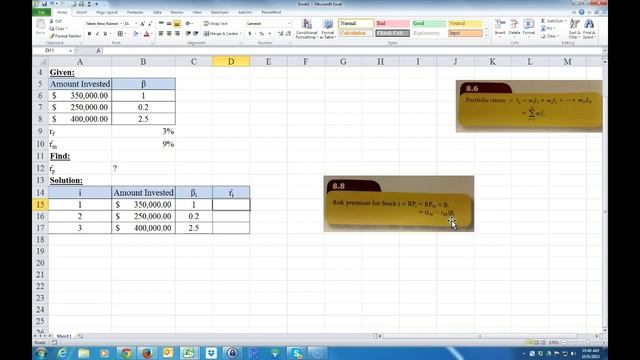The width and height of the screenshot is (640, 360).
Task: Switch to the Data tab
Action: click(157, 12)
